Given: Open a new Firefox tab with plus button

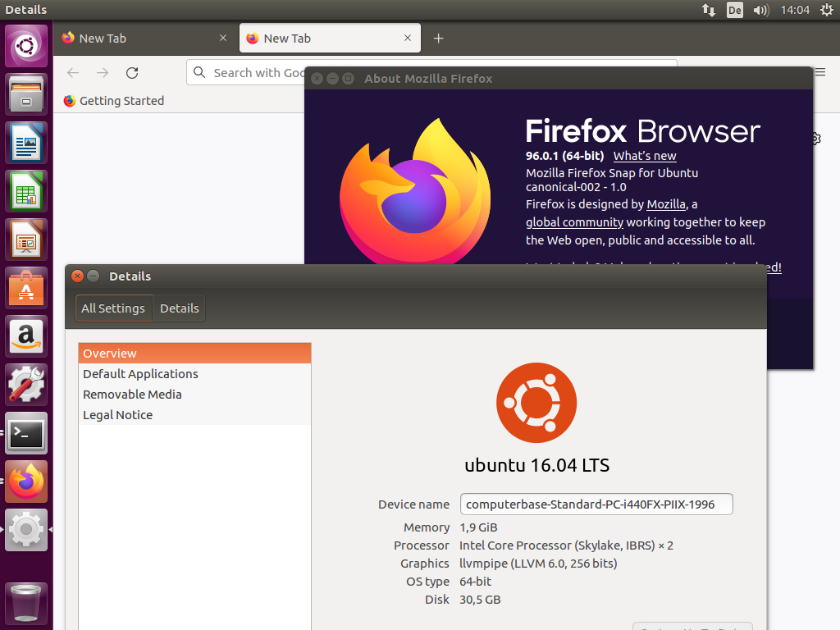Looking at the screenshot, I should coord(438,38).
